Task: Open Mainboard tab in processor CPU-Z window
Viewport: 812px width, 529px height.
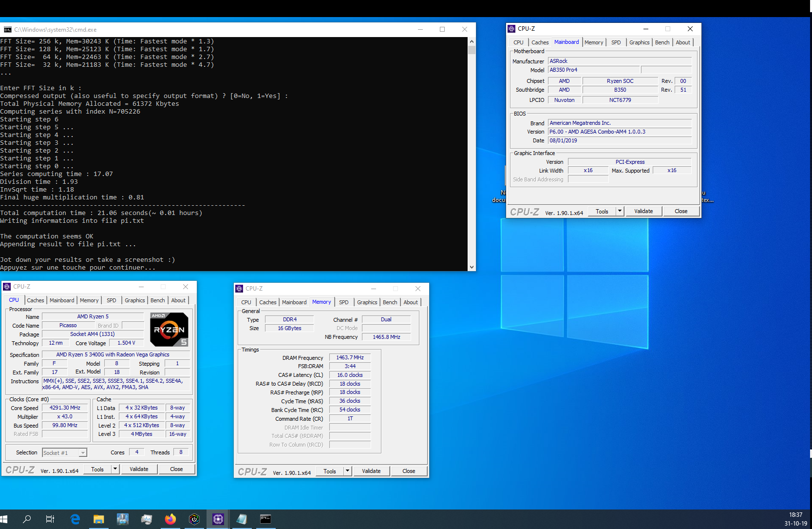Action: [62, 300]
